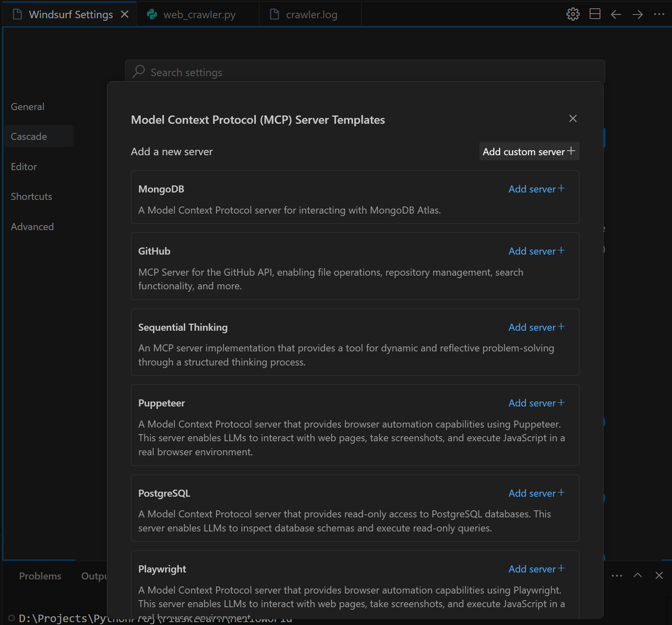This screenshot has width=672, height=625.
Task: Switch to the web_crawler.py tab
Action: pos(198,14)
